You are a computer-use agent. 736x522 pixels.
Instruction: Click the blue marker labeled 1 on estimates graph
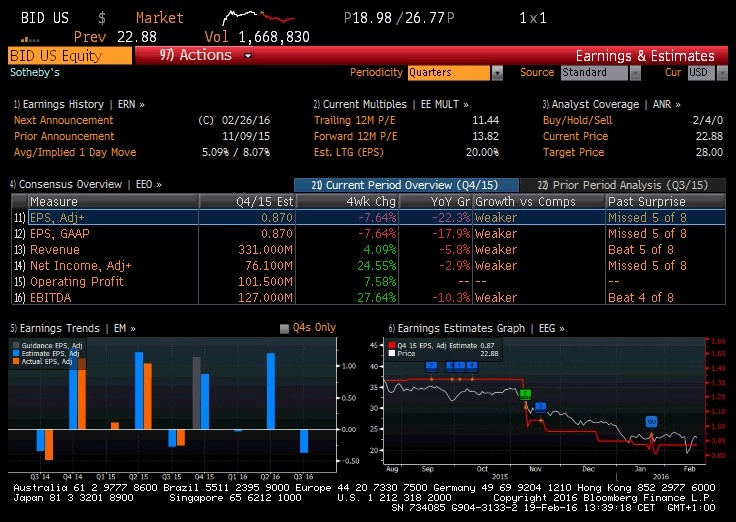coord(460,366)
